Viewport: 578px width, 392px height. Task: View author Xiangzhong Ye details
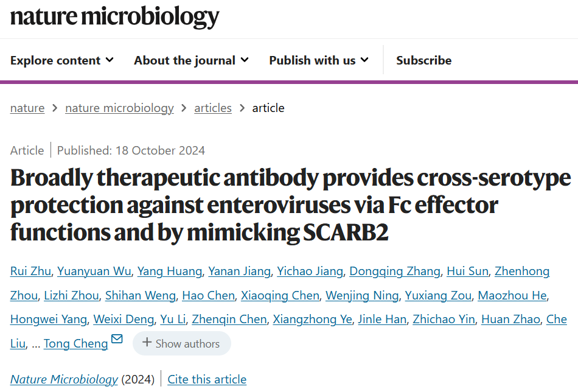[312, 319]
